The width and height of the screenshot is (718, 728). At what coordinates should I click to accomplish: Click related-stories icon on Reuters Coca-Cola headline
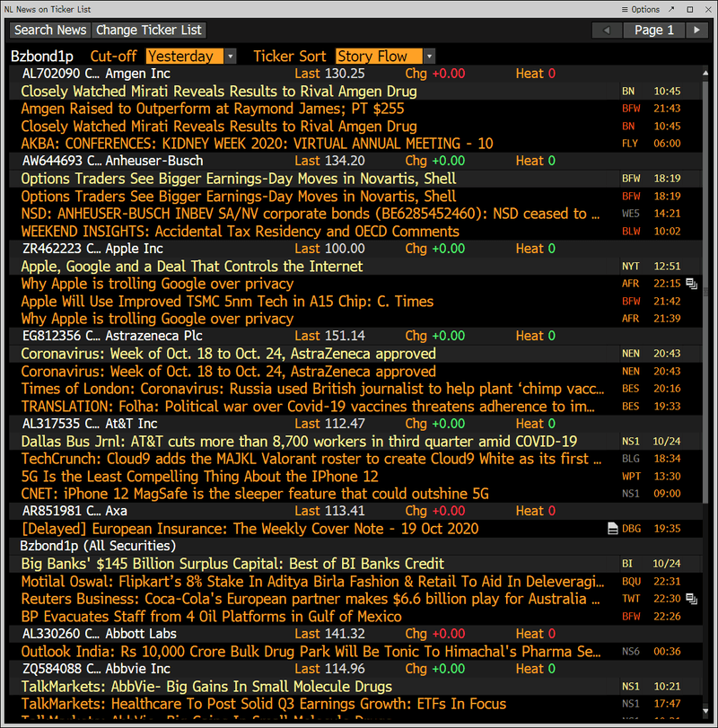691,599
